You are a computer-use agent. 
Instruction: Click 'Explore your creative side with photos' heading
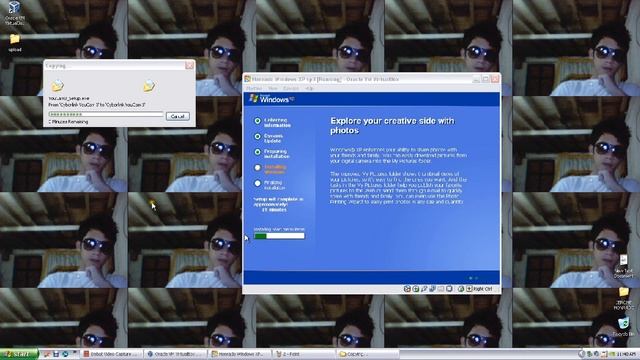click(x=392, y=126)
